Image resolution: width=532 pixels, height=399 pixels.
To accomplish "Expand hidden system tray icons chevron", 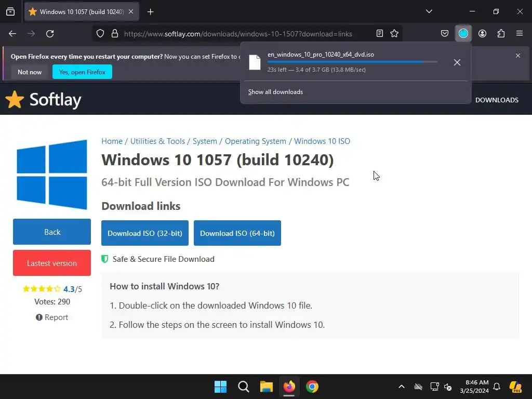I will click(x=402, y=387).
